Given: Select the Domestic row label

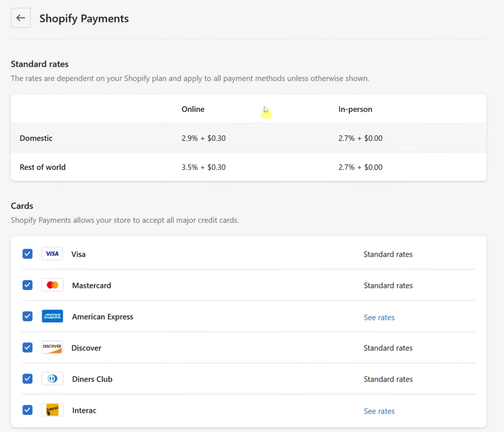Looking at the screenshot, I should point(36,138).
